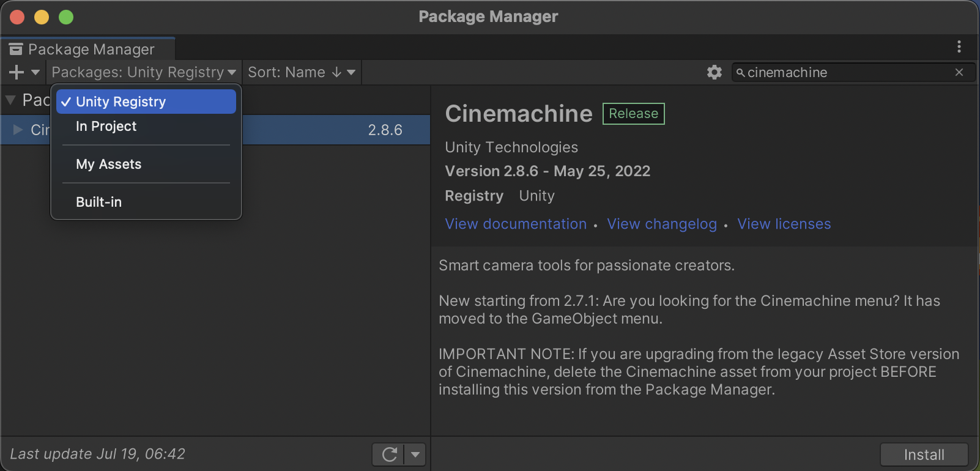
Task: Open the refresh options dropdown arrow
Action: (x=415, y=454)
